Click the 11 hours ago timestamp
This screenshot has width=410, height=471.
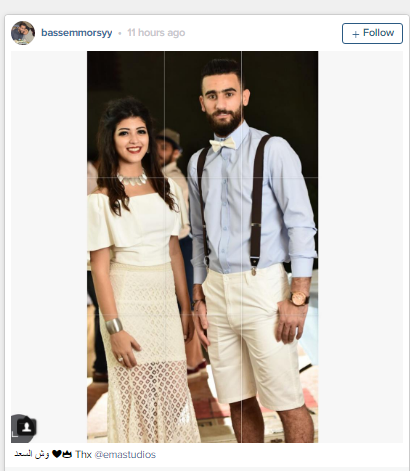156,33
